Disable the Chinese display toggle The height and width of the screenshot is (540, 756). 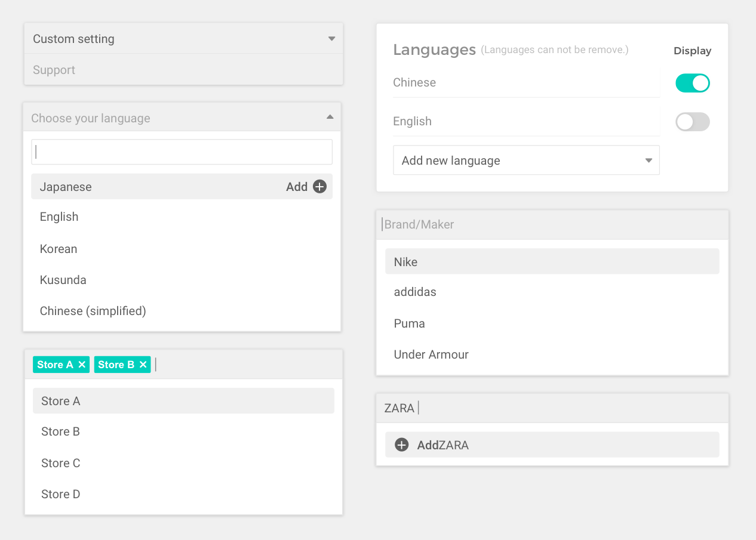(692, 83)
